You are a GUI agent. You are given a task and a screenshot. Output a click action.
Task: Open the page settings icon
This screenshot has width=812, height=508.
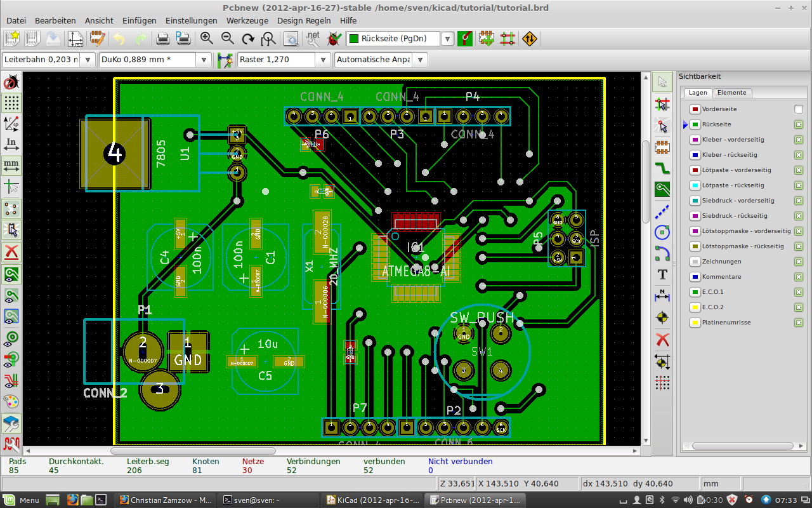point(75,39)
